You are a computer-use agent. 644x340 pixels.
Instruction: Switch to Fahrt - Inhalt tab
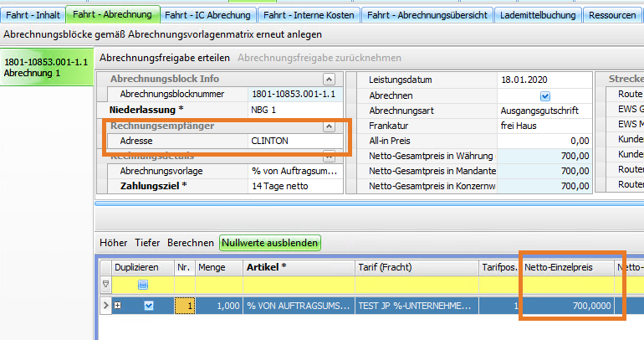33,15
